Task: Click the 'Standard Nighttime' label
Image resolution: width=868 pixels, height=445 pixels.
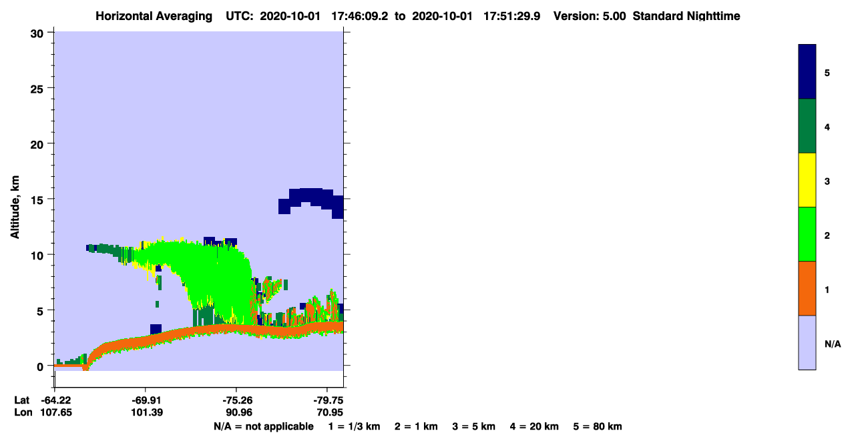Action: click(x=686, y=16)
